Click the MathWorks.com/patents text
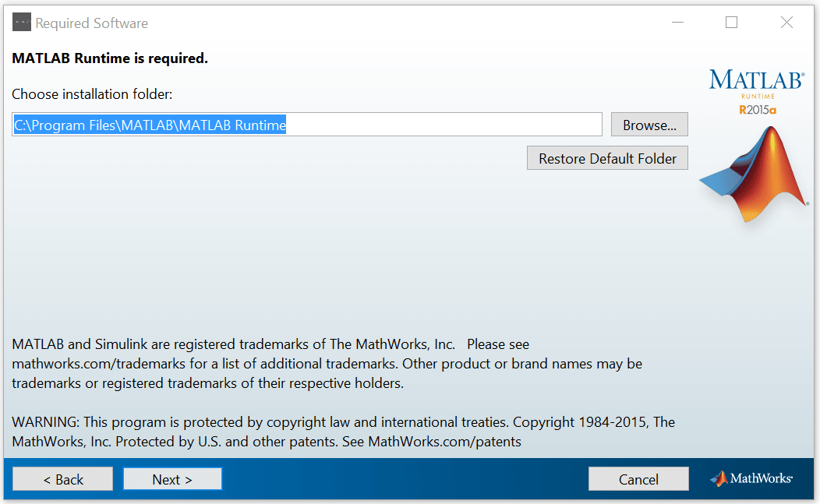 (444, 442)
